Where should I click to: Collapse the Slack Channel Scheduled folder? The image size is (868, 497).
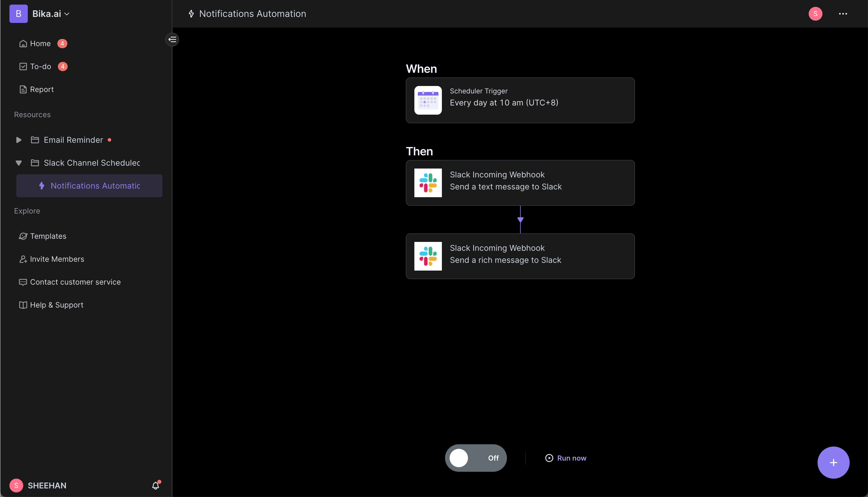(19, 163)
